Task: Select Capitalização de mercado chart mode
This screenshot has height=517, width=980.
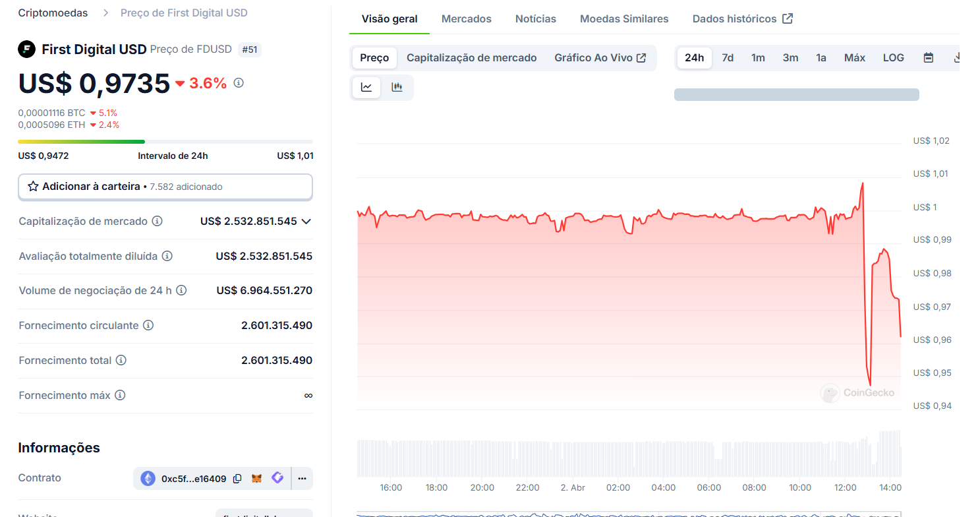Action: point(472,58)
